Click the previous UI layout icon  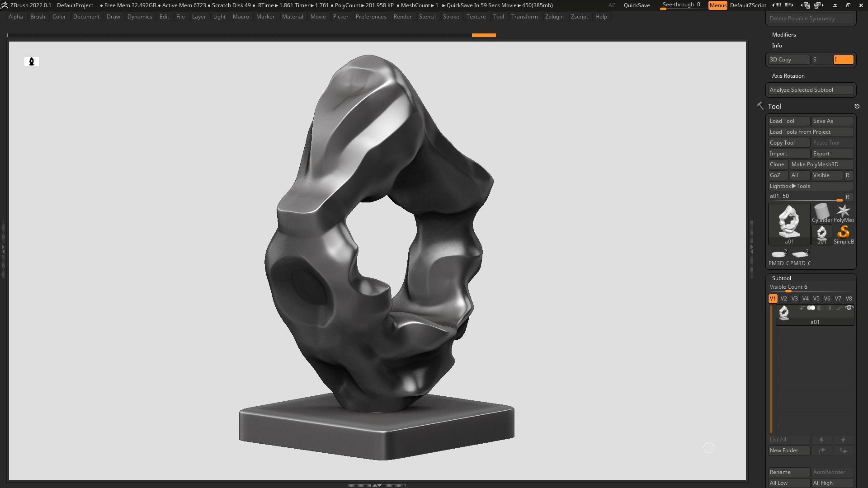click(806, 5)
